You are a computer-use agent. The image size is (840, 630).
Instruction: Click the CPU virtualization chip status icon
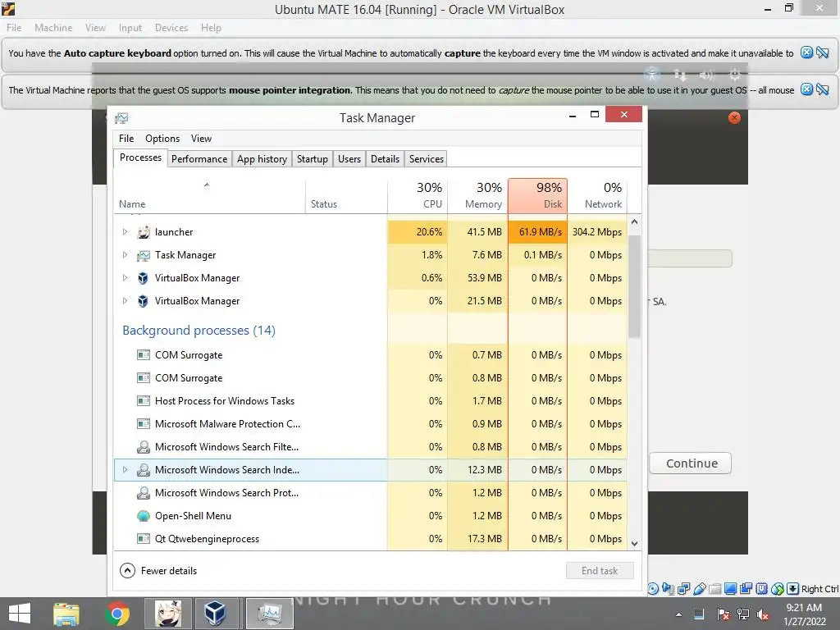761,589
